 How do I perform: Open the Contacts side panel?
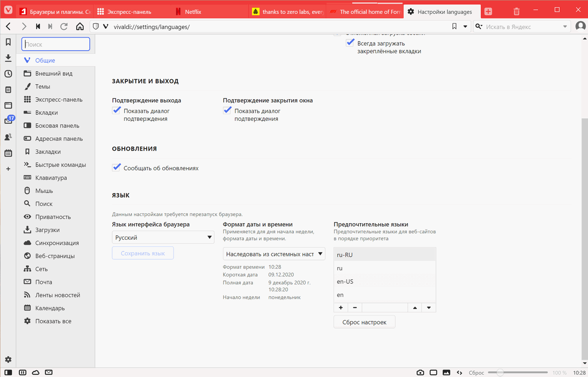click(8, 137)
